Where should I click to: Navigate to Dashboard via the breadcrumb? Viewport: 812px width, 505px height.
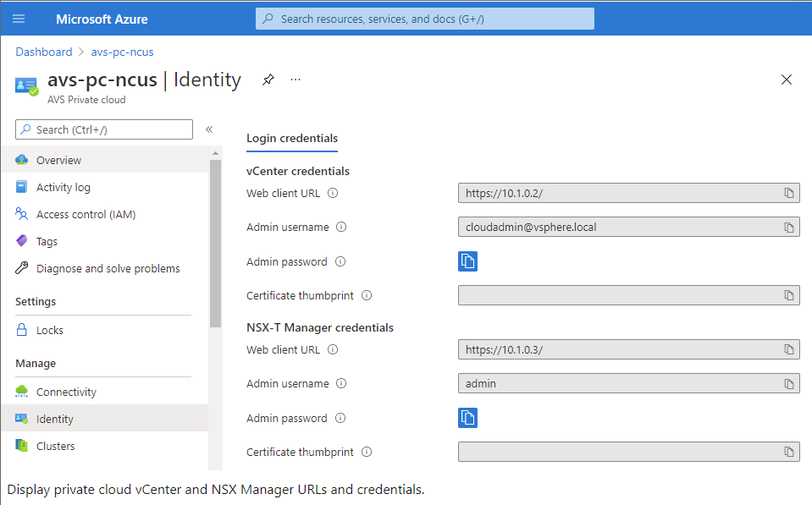(x=43, y=52)
